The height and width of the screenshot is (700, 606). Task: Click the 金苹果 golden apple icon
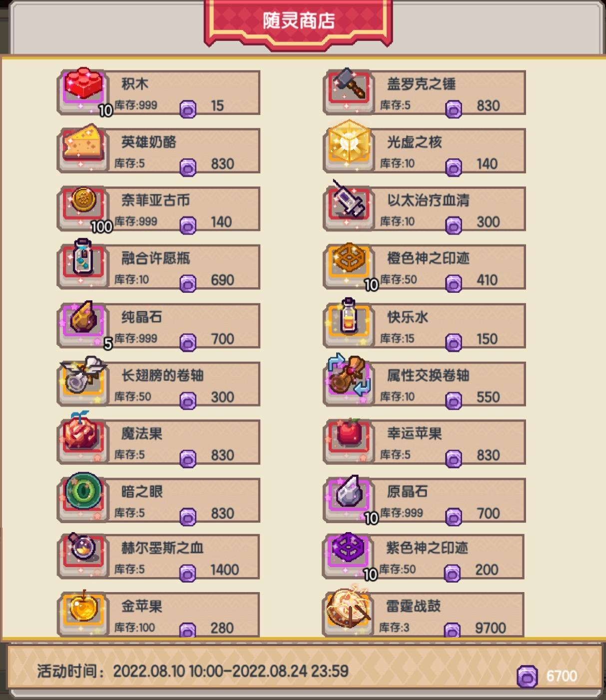point(83,609)
